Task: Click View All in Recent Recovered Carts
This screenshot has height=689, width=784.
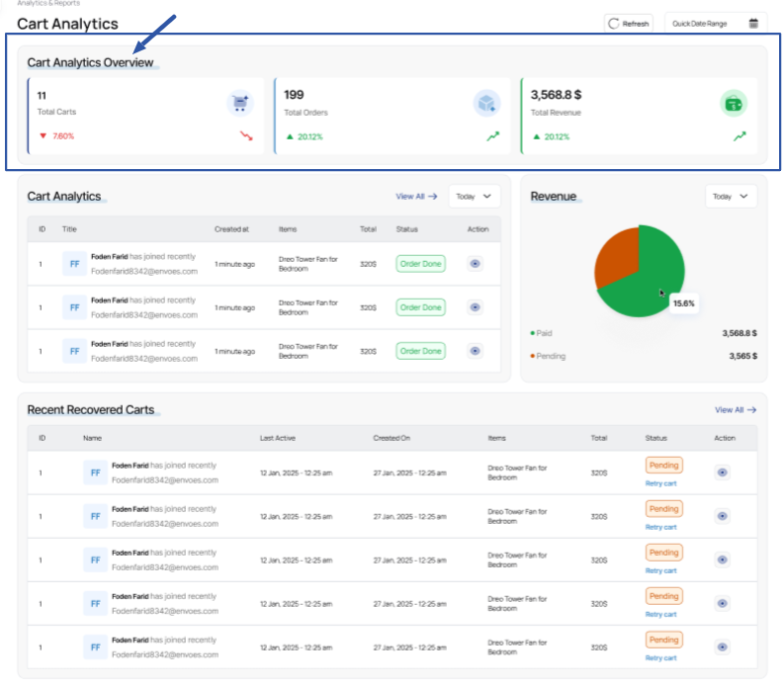Action: click(735, 409)
